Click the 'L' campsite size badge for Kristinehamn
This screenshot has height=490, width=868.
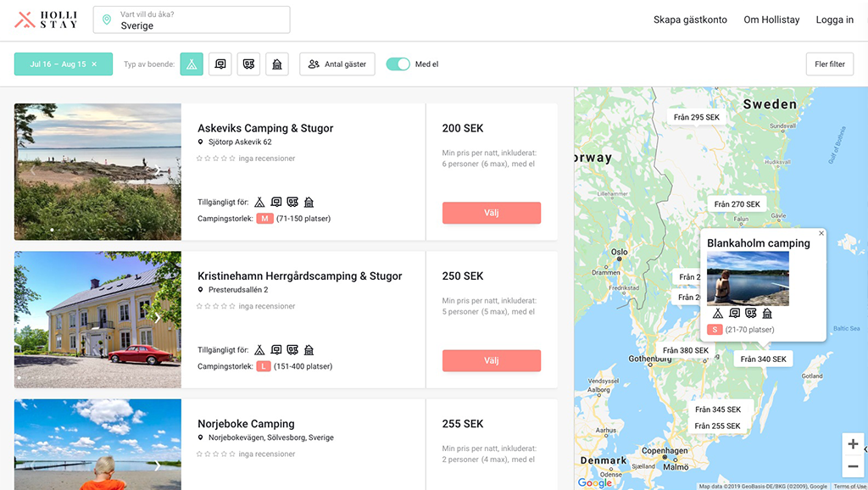[264, 366]
